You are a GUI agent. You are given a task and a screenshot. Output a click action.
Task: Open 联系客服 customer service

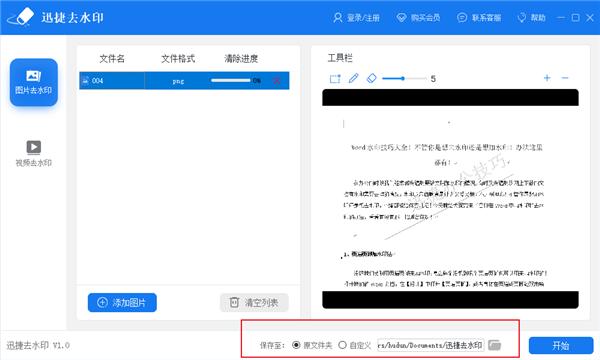(x=479, y=18)
